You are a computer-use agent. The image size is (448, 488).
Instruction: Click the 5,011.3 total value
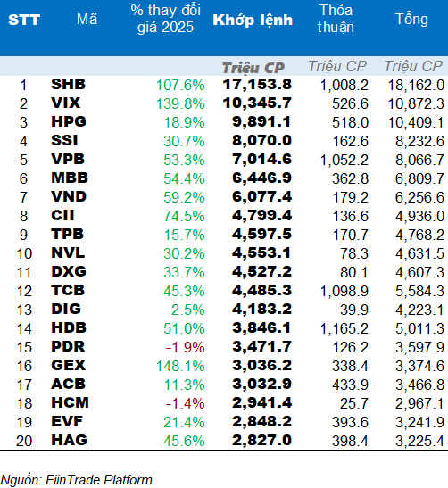pos(420,329)
